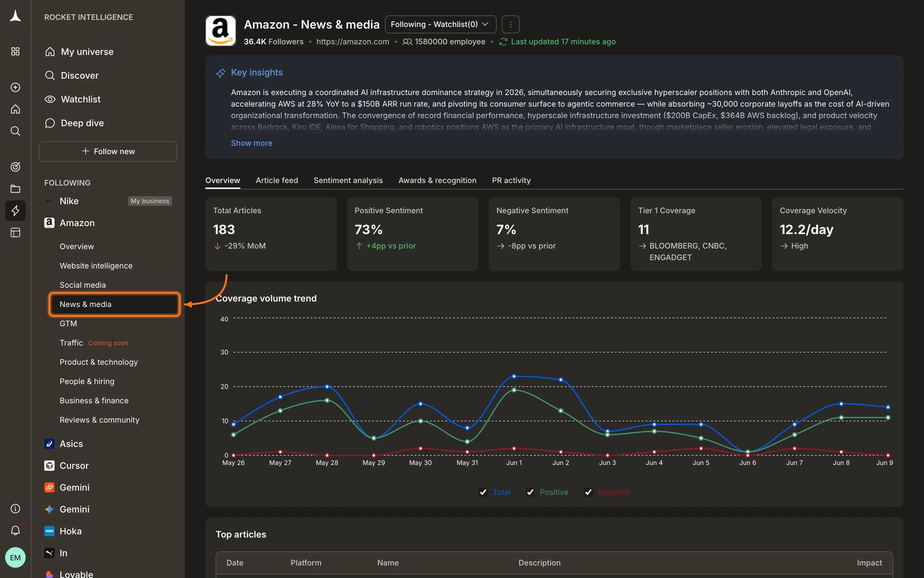Click the Traffic Coming soon item
Image resolution: width=924 pixels, height=578 pixels.
[x=94, y=343]
